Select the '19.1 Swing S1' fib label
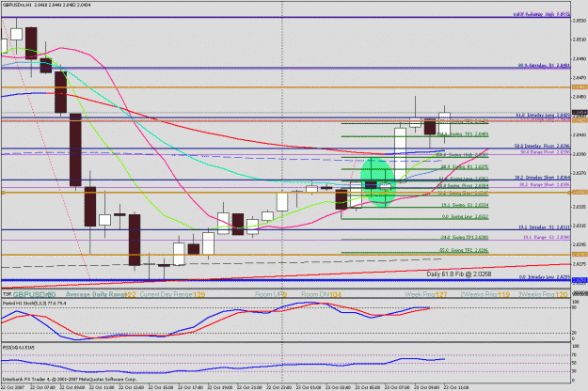The width and height of the screenshot is (588, 391). (465, 205)
